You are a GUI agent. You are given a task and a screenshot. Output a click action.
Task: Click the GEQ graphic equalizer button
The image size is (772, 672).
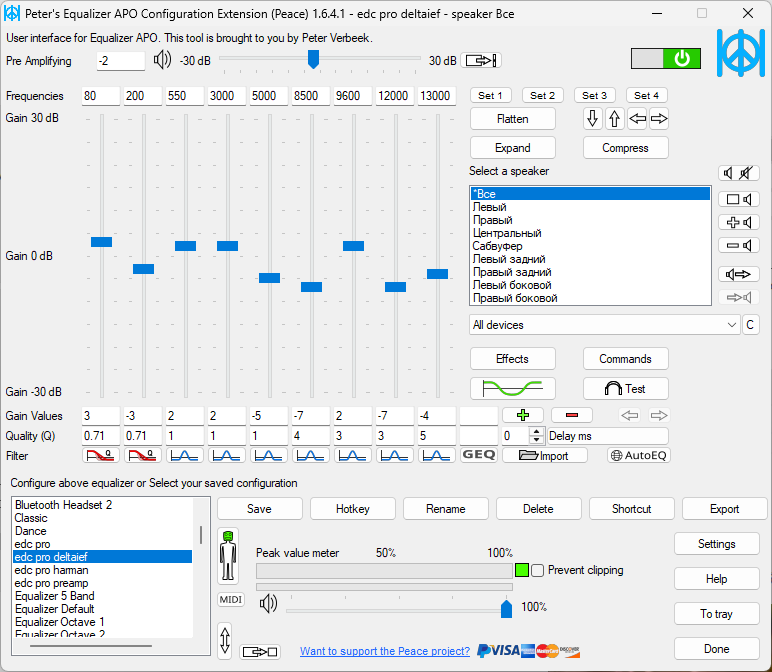click(x=479, y=455)
